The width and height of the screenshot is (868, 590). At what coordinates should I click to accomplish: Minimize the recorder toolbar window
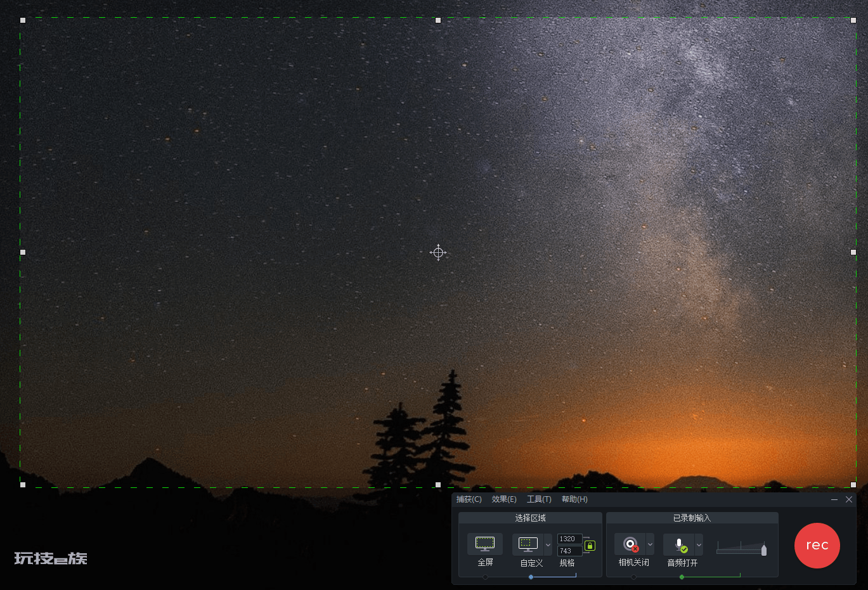[834, 499]
